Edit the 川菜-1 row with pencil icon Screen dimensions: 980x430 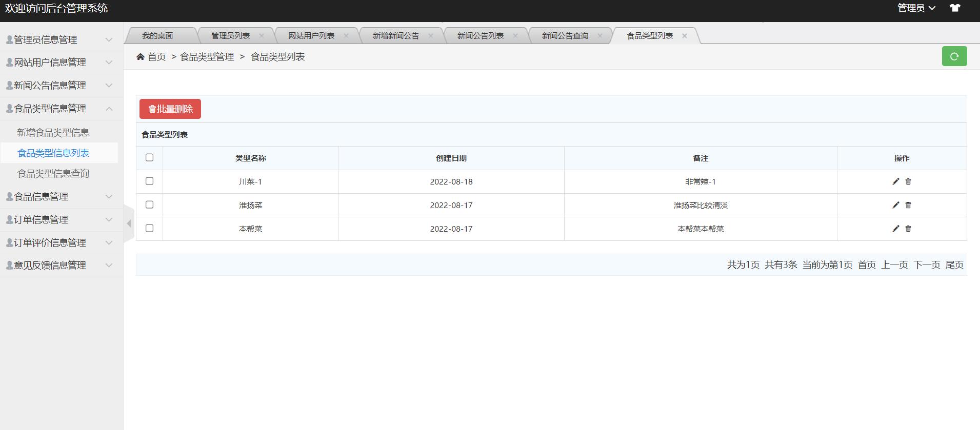coord(896,181)
